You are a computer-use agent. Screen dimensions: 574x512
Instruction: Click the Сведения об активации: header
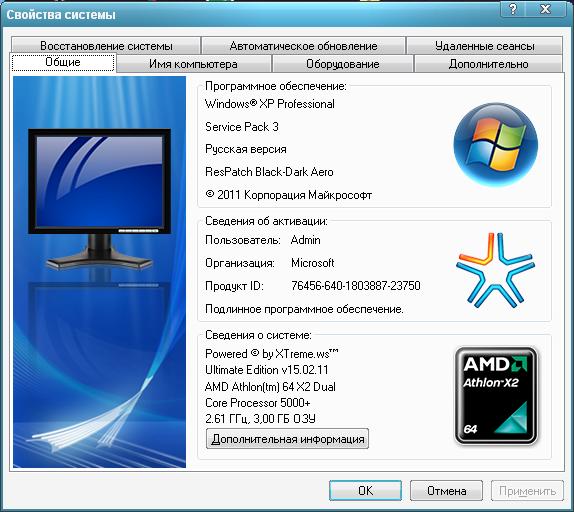coord(266,221)
